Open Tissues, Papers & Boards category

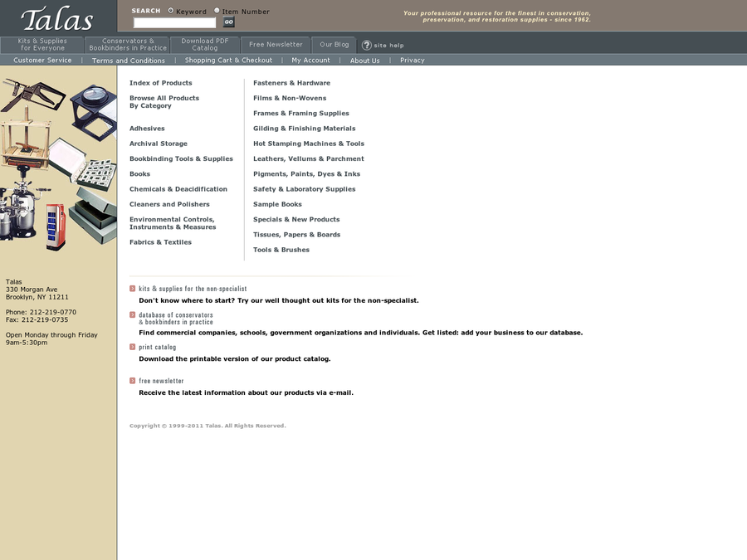click(x=297, y=236)
